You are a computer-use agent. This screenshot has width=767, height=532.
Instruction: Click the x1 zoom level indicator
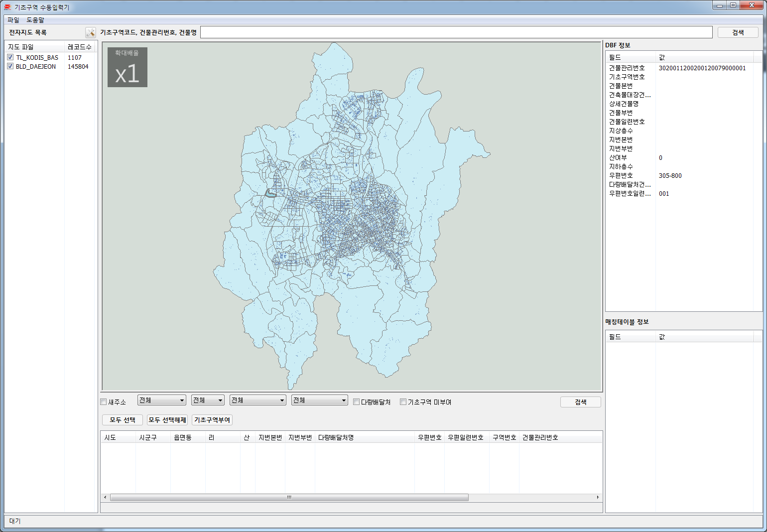tap(127, 67)
